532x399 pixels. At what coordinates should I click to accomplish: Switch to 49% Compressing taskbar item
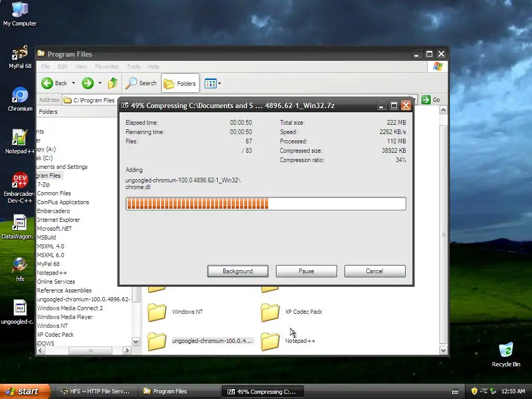click(x=262, y=392)
